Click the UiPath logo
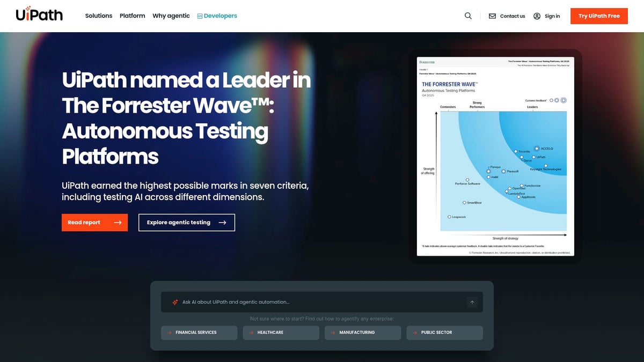The image size is (644, 362). click(x=38, y=14)
